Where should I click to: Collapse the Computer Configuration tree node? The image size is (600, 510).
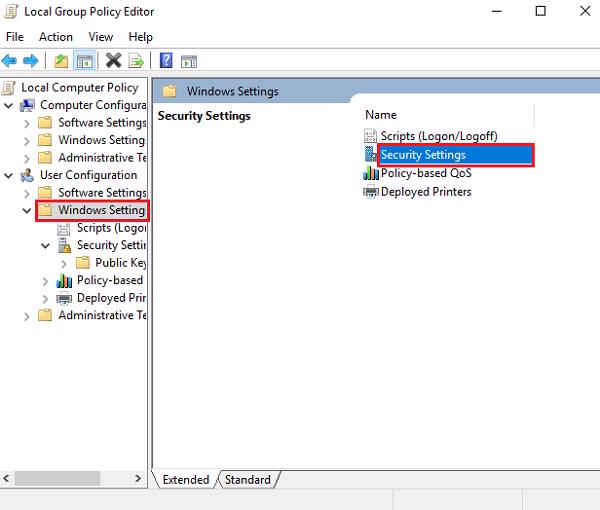coord(9,105)
